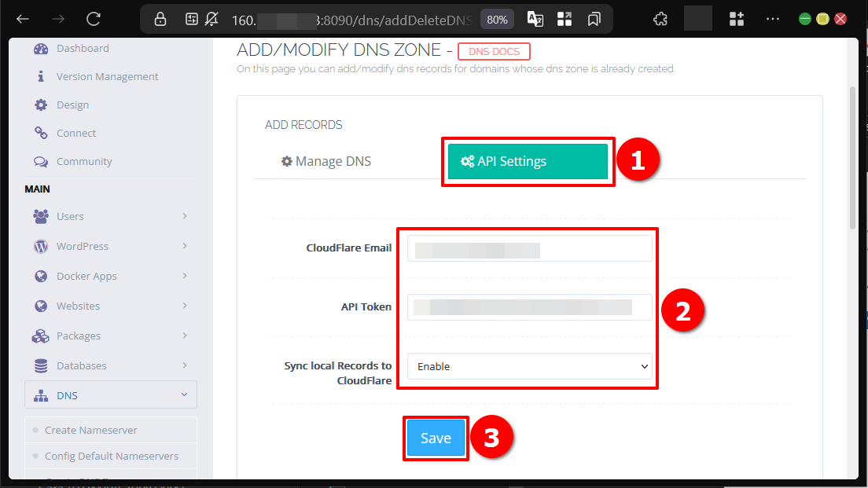This screenshot has width=868, height=488.
Task: Click the Databases stack icon
Action: 41,365
